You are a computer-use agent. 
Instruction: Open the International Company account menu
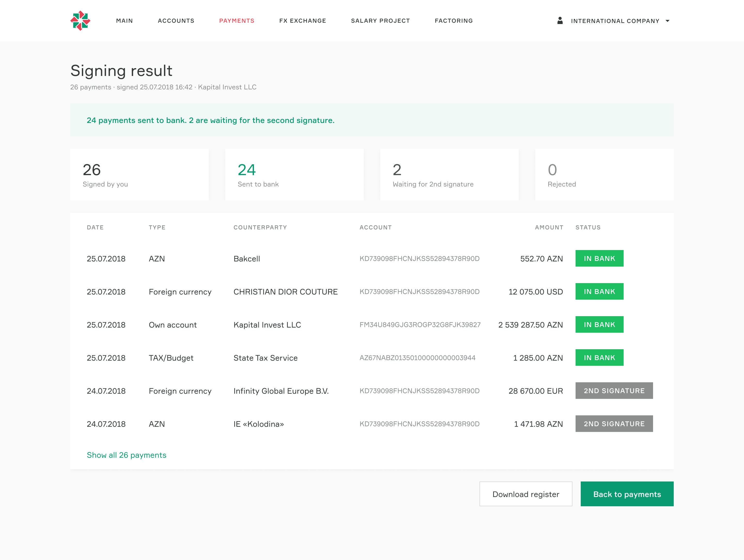(x=614, y=21)
